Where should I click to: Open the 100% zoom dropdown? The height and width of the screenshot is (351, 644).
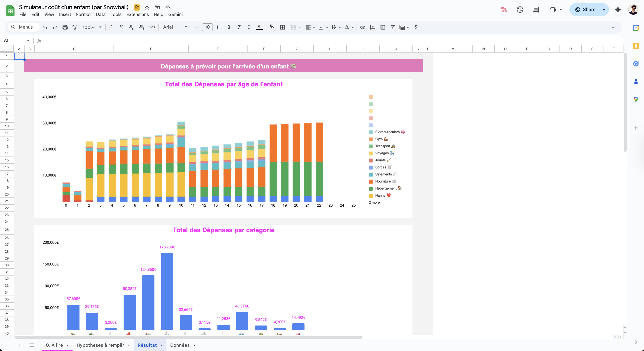(92, 27)
